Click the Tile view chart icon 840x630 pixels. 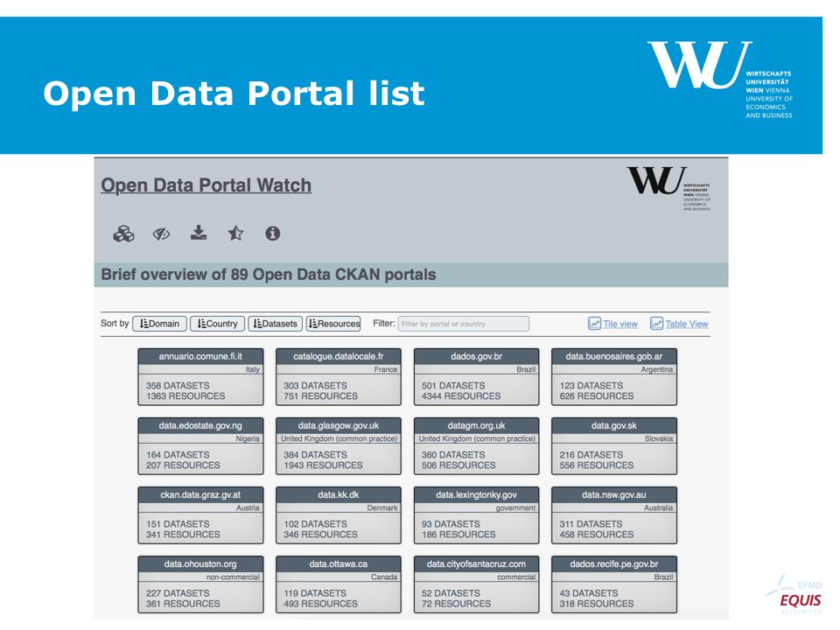[x=595, y=324]
